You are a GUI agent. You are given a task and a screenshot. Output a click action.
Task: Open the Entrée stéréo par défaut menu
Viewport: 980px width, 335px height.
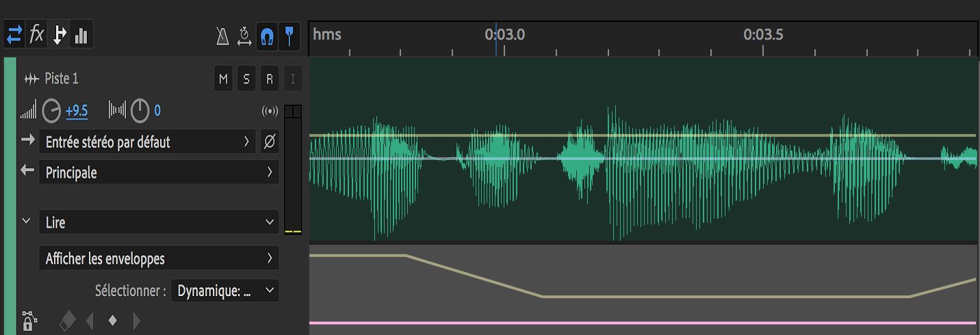[x=147, y=142]
